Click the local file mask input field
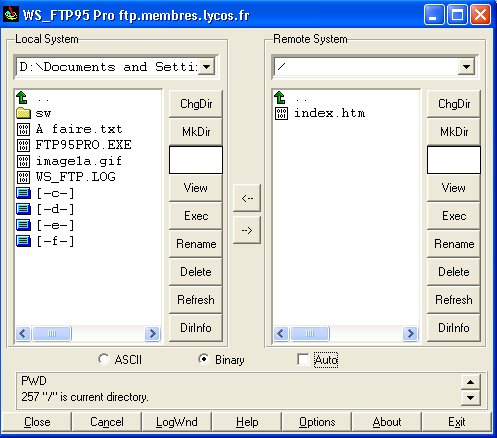This screenshot has width=497, height=438. [196, 160]
